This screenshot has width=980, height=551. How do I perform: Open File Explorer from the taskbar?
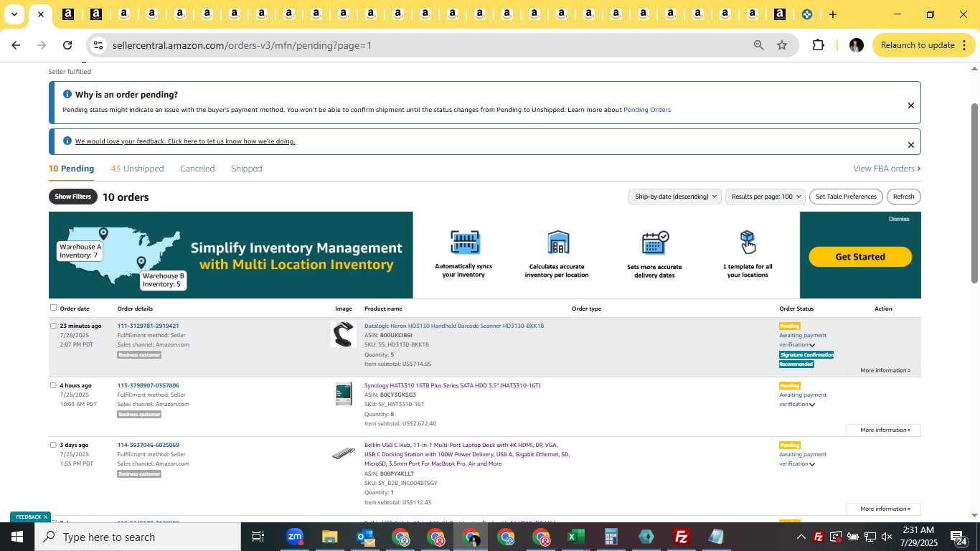329,537
